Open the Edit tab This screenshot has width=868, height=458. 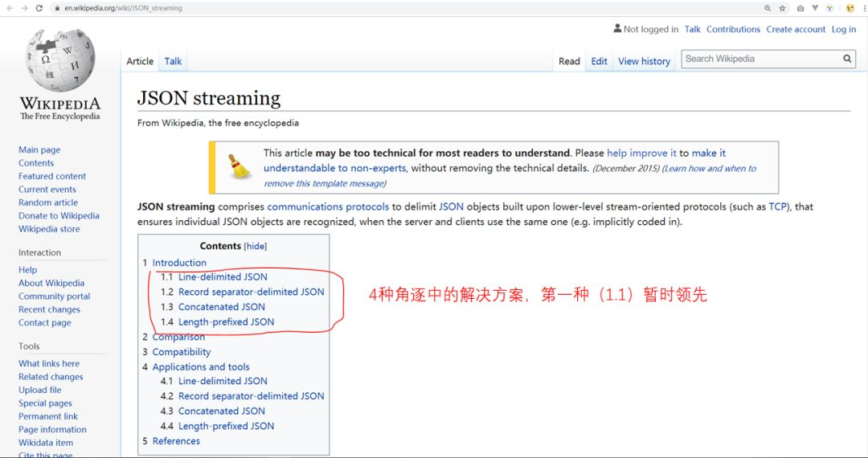(599, 61)
